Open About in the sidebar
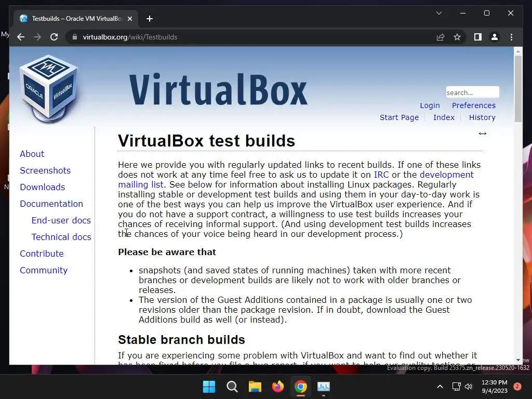The image size is (532, 399). (x=32, y=154)
